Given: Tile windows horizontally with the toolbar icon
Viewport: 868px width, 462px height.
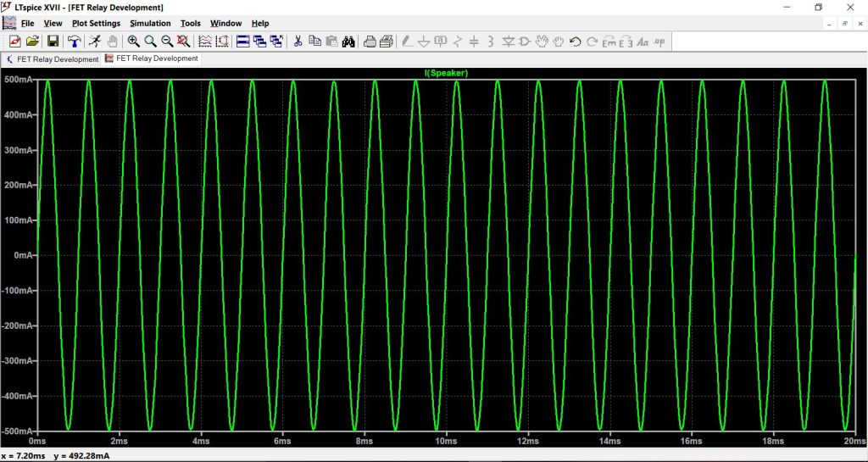Looking at the screenshot, I should (243, 42).
